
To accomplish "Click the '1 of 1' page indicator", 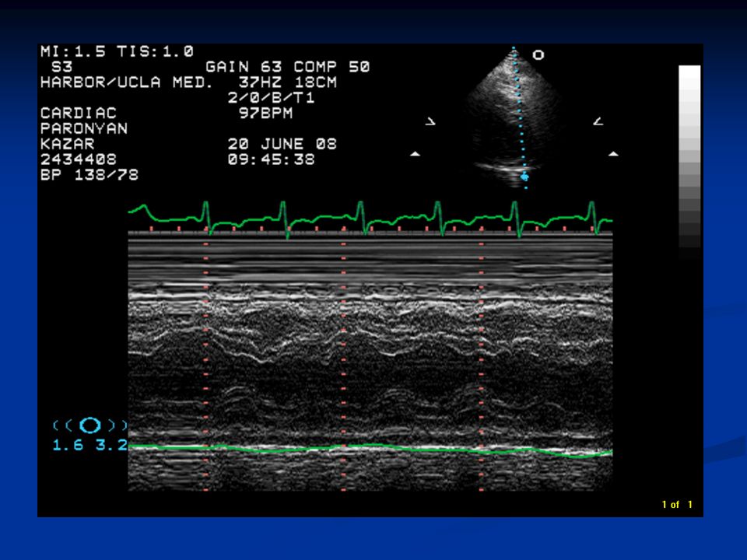I will click(x=677, y=504).
